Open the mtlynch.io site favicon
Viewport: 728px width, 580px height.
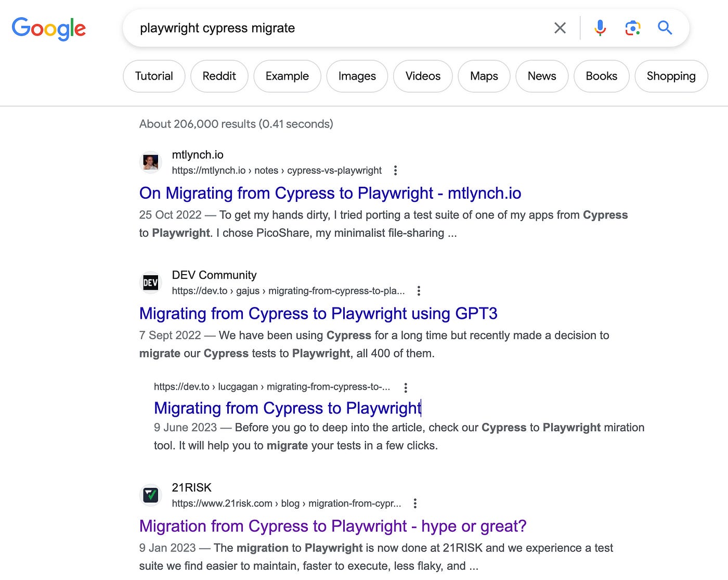pos(151,162)
